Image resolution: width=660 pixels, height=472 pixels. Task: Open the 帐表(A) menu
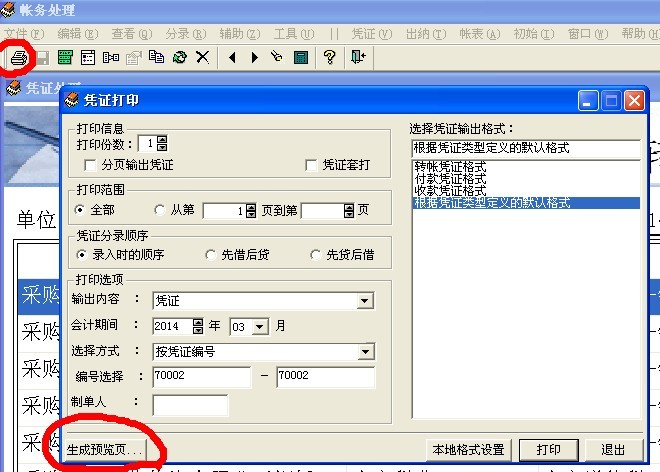[480, 34]
